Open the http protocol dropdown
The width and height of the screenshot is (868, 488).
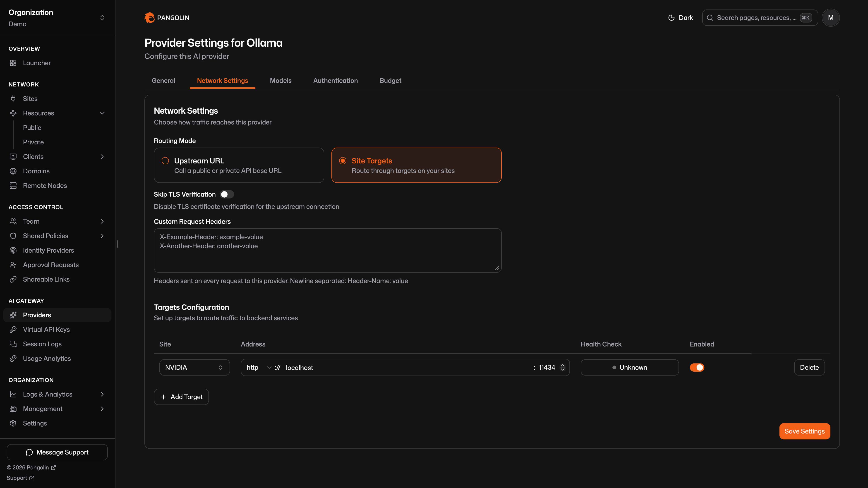coord(259,367)
